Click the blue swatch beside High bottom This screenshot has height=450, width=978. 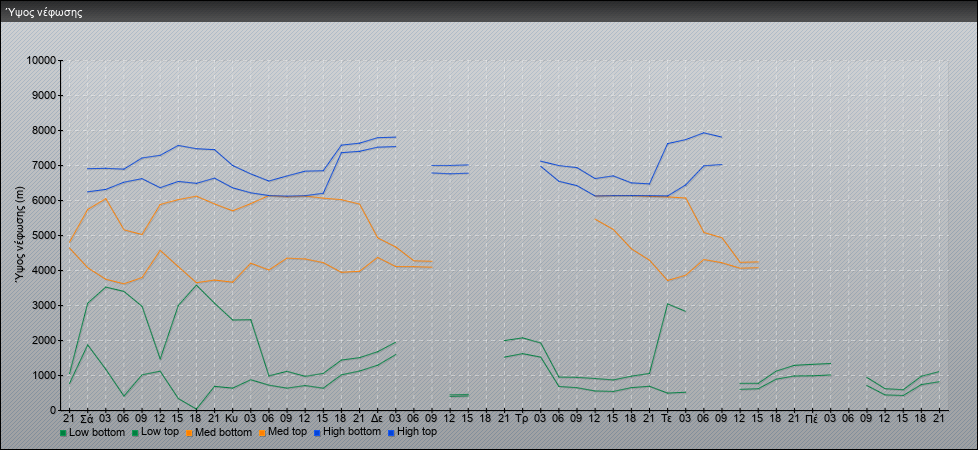(x=316, y=432)
